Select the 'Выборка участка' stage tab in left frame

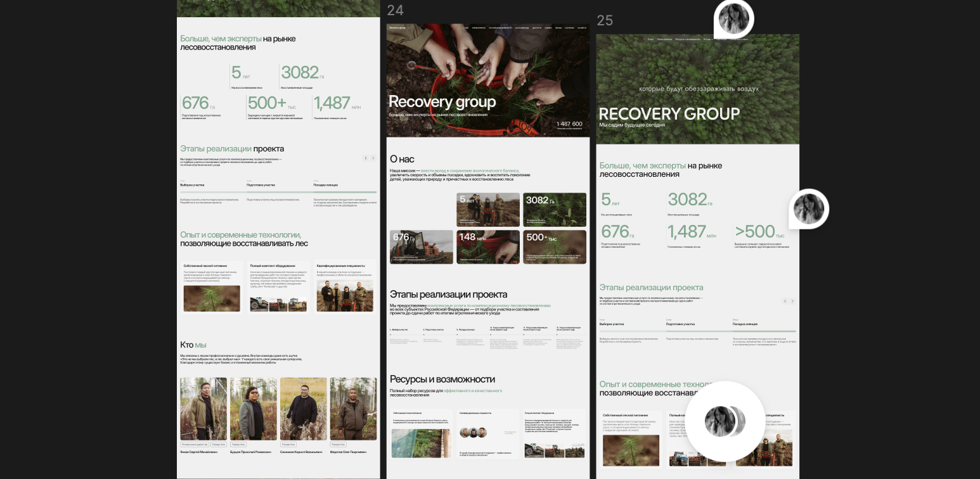192,185
